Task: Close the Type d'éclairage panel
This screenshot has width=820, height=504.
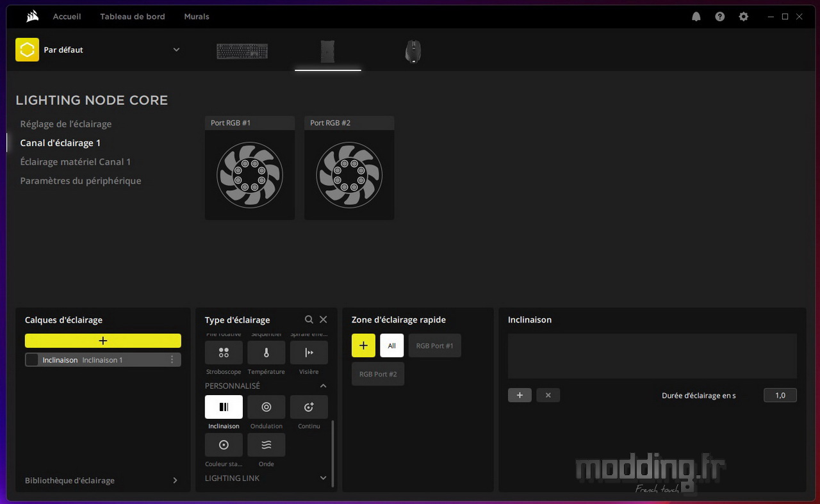Action: pyautogui.click(x=323, y=320)
